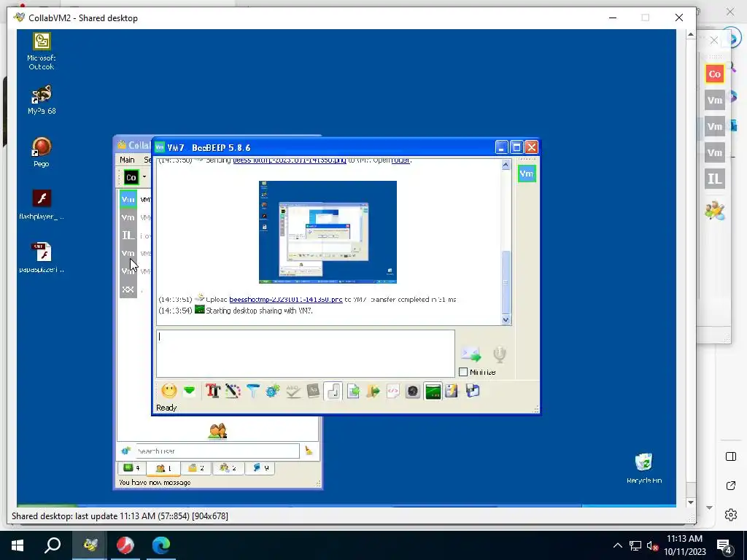
Task: Open Windows Start button on host taskbar
Action: 18,545
